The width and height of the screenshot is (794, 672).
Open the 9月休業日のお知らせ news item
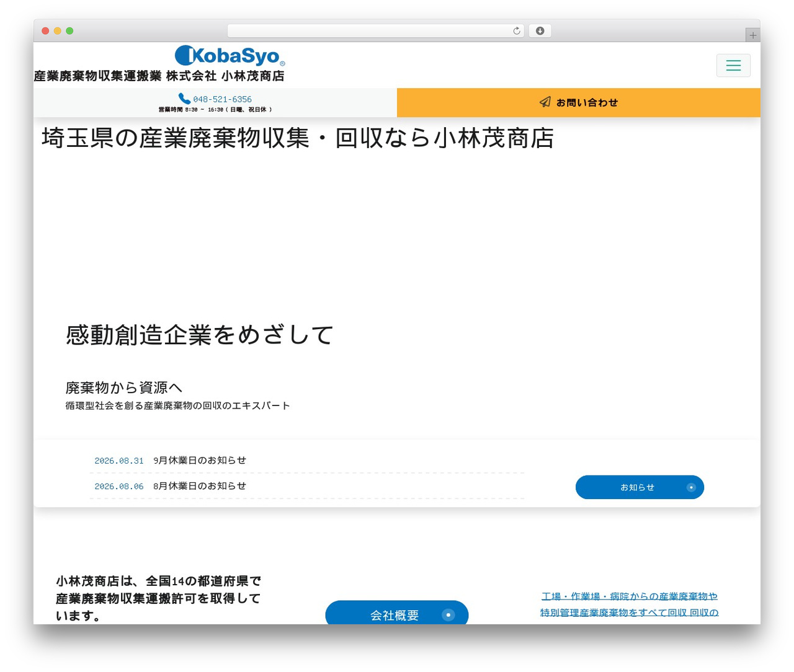click(x=200, y=461)
